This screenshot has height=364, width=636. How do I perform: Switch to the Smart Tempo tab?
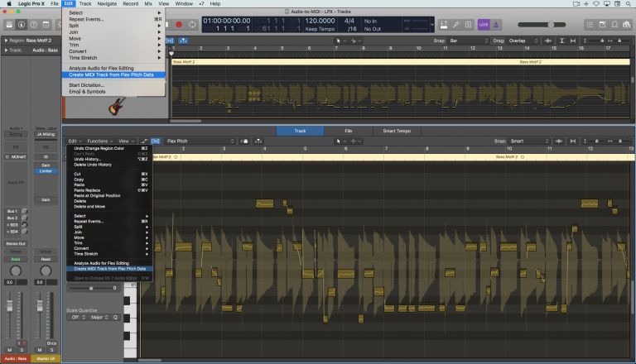(x=397, y=131)
